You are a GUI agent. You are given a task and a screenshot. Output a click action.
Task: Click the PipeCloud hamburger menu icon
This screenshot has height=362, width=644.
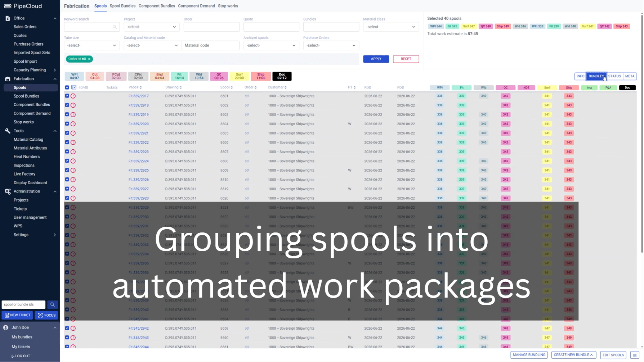[7, 6]
